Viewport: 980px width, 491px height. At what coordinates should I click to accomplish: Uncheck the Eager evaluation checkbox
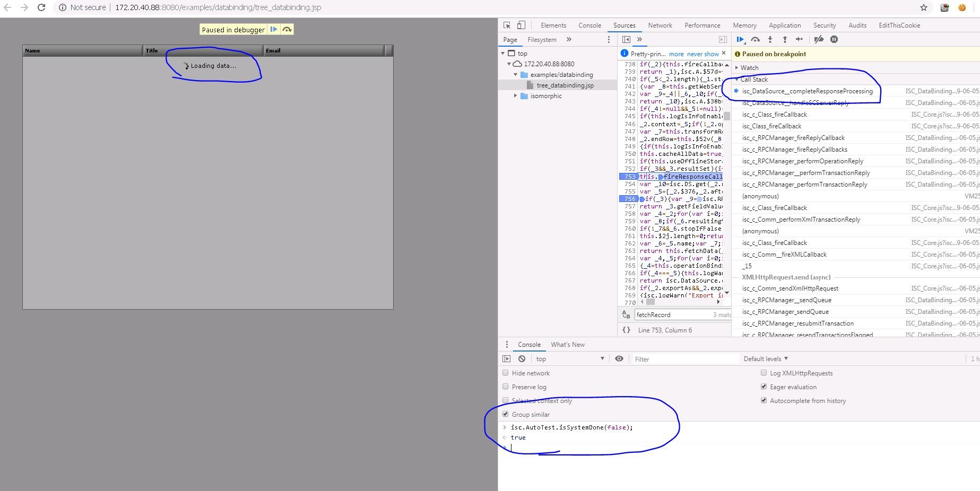point(764,387)
